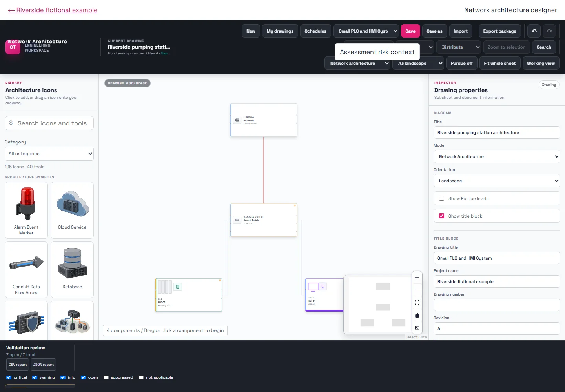
Task: Add the Alarm Event Marker icon
Action: pyautogui.click(x=26, y=210)
